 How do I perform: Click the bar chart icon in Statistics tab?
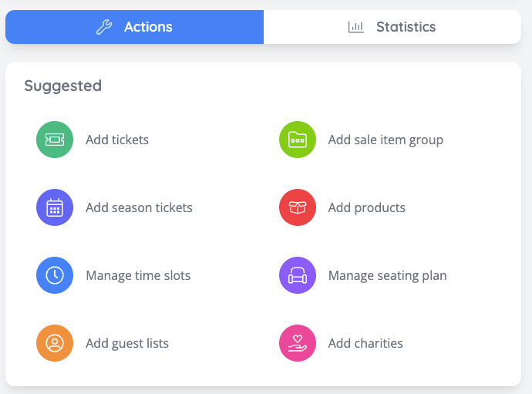pyautogui.click(x=355, y=28)
